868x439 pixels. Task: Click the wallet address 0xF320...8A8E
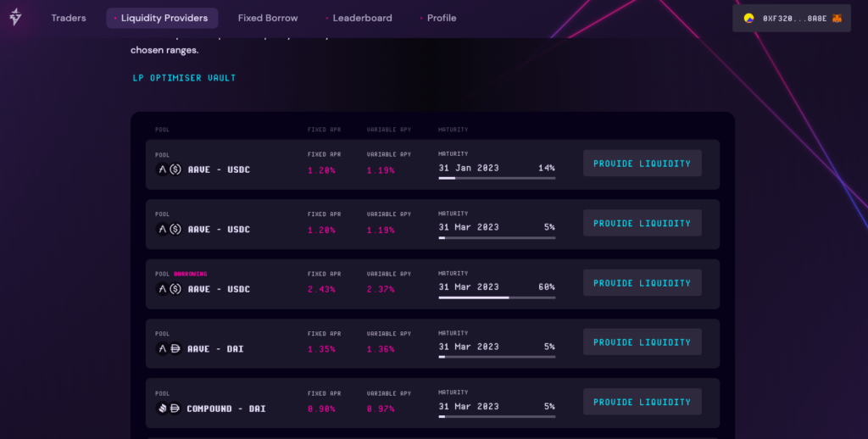[794, 19]
